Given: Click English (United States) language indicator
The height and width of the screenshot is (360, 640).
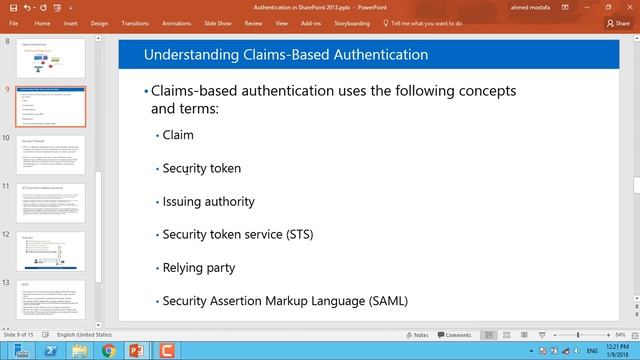Looking at the screenshot, I should (84, 335).
